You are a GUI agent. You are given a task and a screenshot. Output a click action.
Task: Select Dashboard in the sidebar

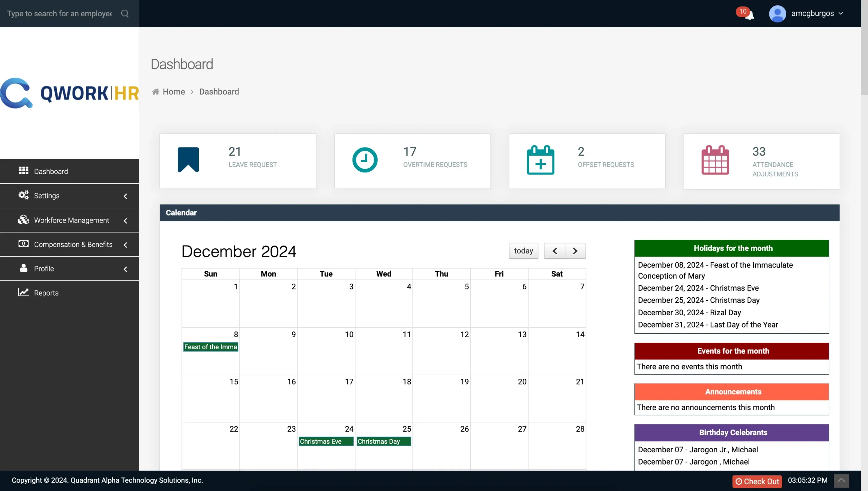(51, 171)
